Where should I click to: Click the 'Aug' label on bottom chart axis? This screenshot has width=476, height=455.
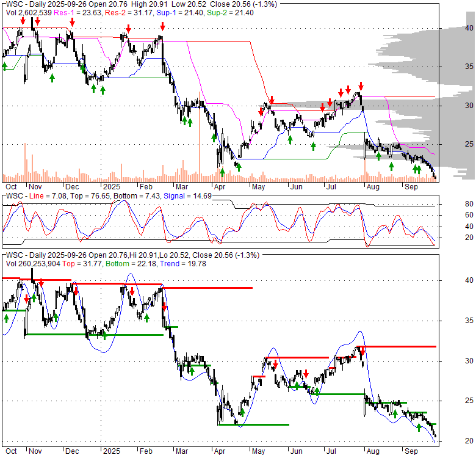pyautogui.click(x=373, y=451)
